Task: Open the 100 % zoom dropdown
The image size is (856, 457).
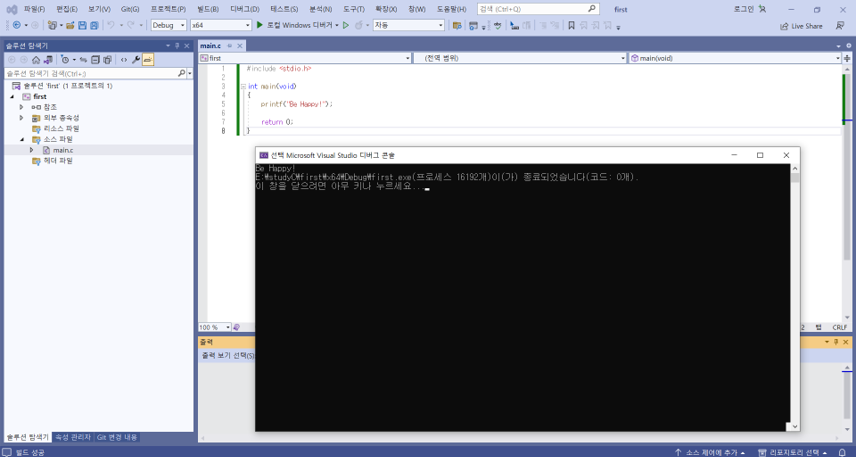Action: click(x=215, y=327)
